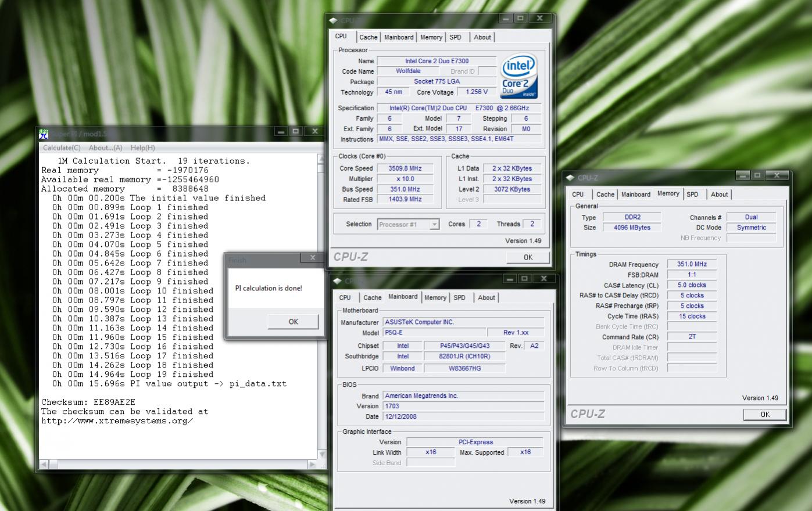
Task: Click OK button in Memory CPU-Z window
Action: click(765, 415)
